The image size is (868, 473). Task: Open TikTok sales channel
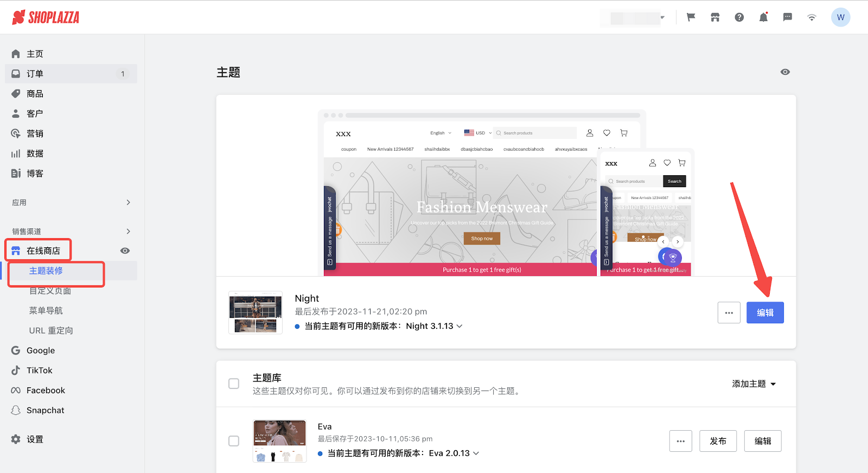[39, 370]
